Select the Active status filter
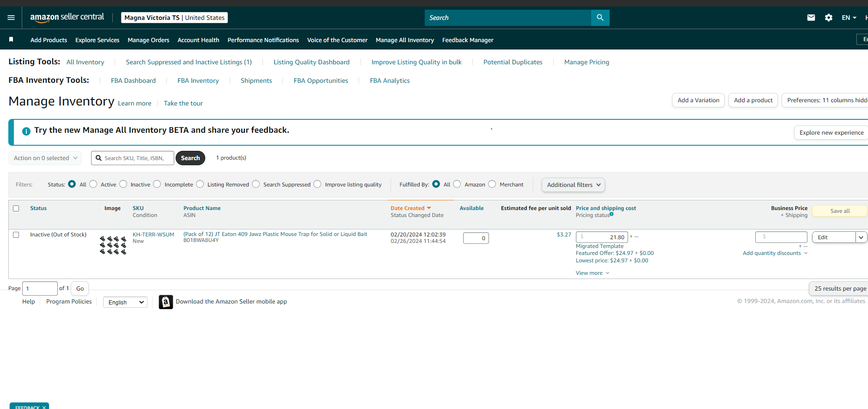 [93, 184]
